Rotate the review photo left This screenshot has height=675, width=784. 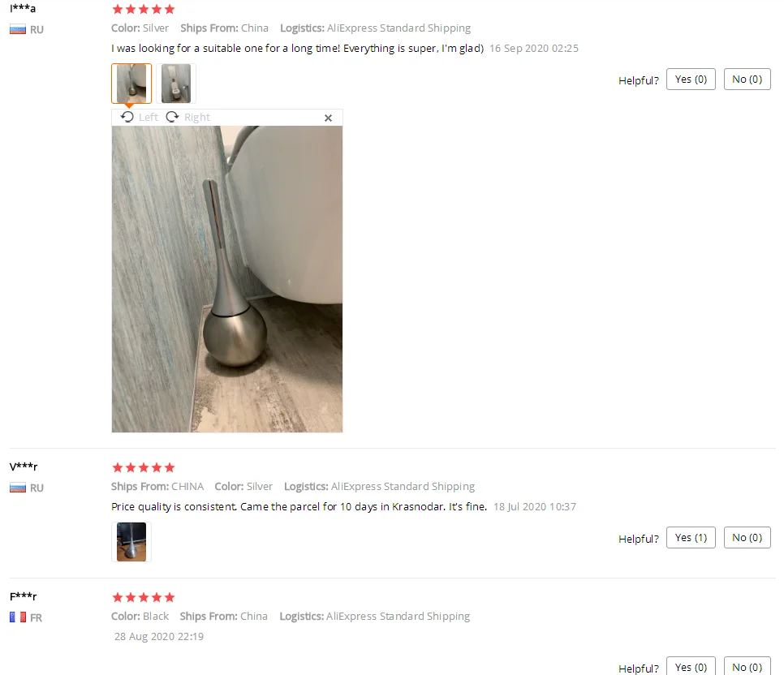(x=139, y=117)
